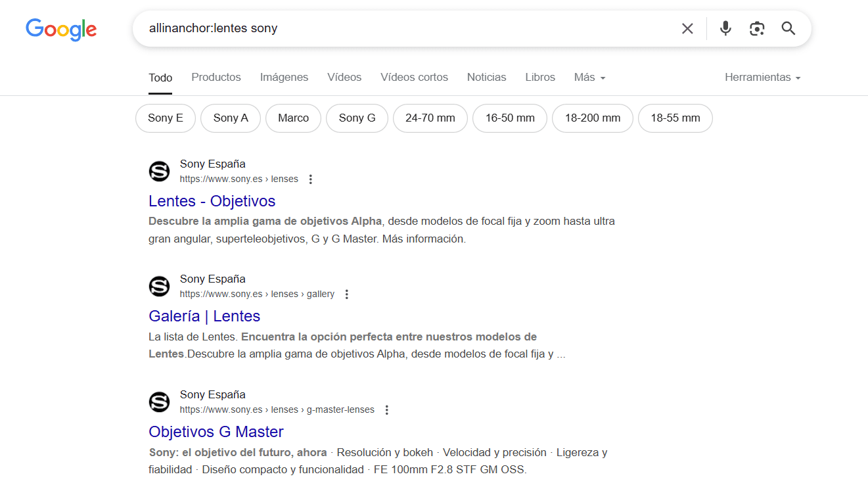Viewport: 868px width, 489px height.
Task: Click snippet text 'Descubre la amplia gama de objetivos Alpha'
Action: [265, 221]
